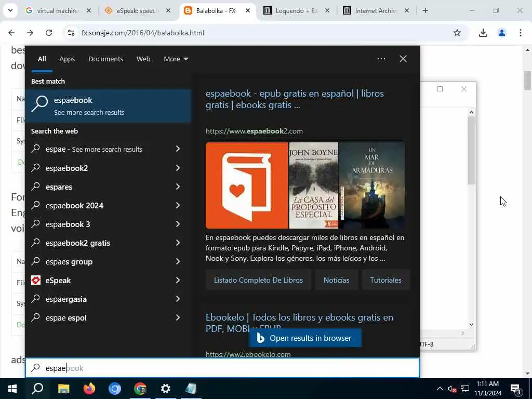Bookmark this page with the star
Image resolution: width=532 pixels, height=399 pixels.
pyautogui.click(x=457, y=33)
